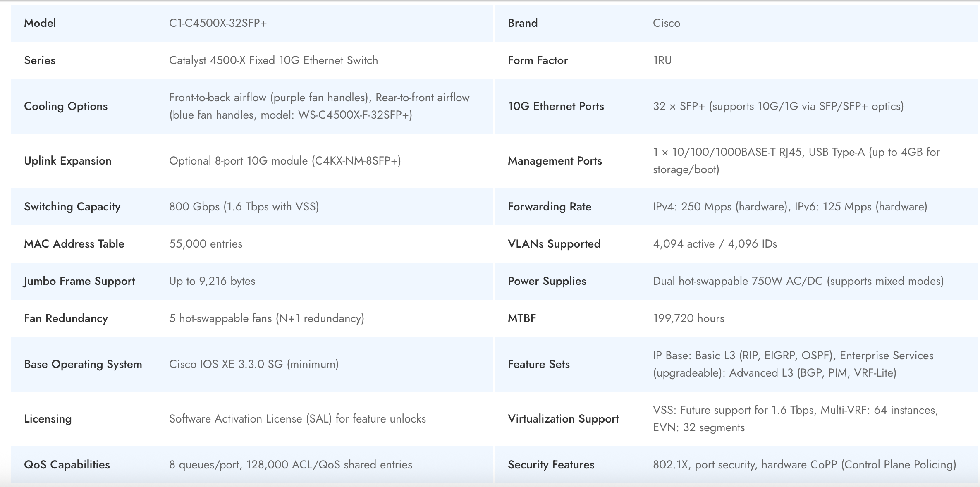Click the Model value C1-C4500X-32SFP+

point(218,23)
